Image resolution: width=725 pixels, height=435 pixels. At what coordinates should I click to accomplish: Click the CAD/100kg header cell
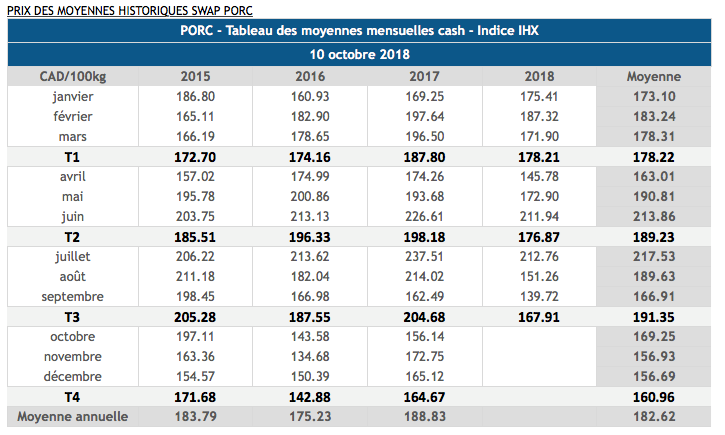[x=72, y=76]
